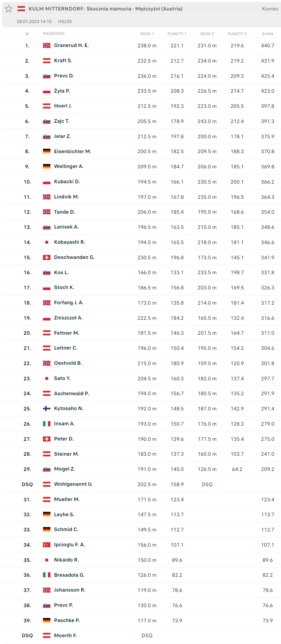Select the Stoch K. name
Viewport: 281px width, 644px height.
[x=64, y=287]
